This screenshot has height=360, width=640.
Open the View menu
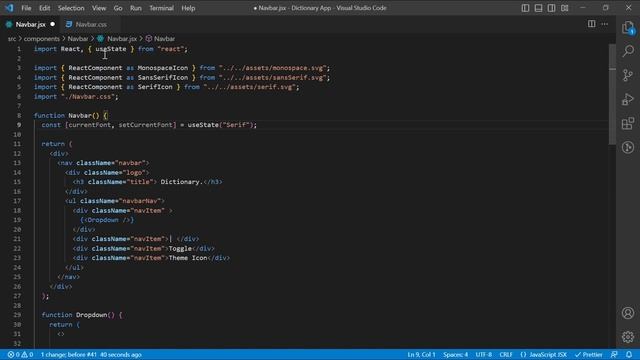(99, 8)
